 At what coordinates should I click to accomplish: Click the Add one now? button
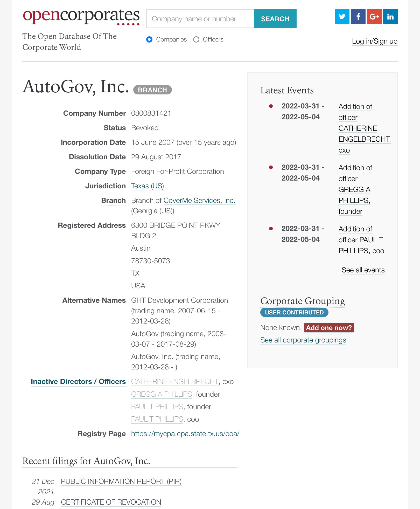(329, 327)
